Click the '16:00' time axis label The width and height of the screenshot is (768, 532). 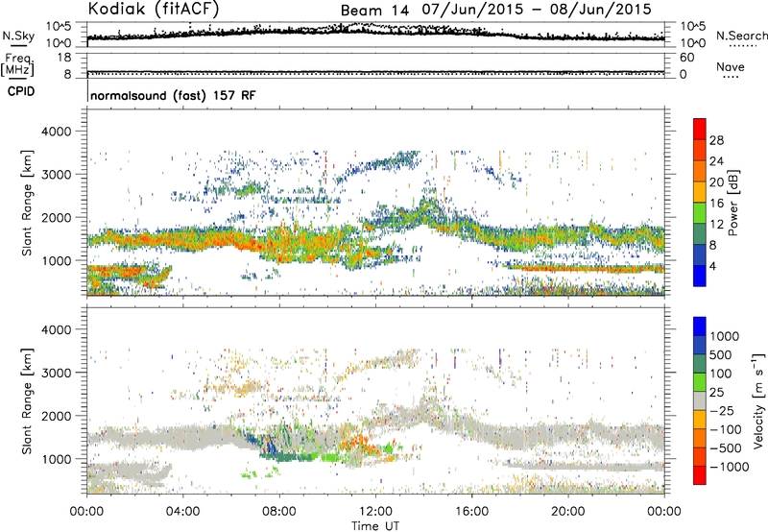coord(471,512)
